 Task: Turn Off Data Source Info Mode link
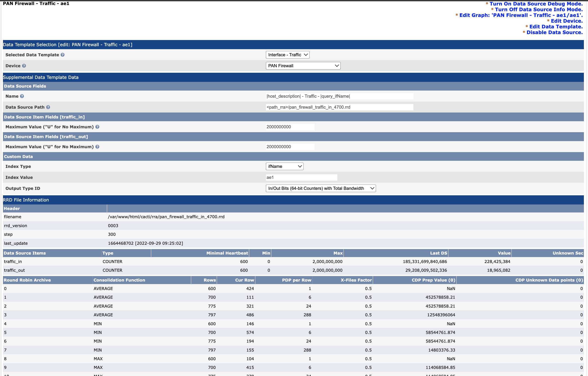(x=538, y=10)
